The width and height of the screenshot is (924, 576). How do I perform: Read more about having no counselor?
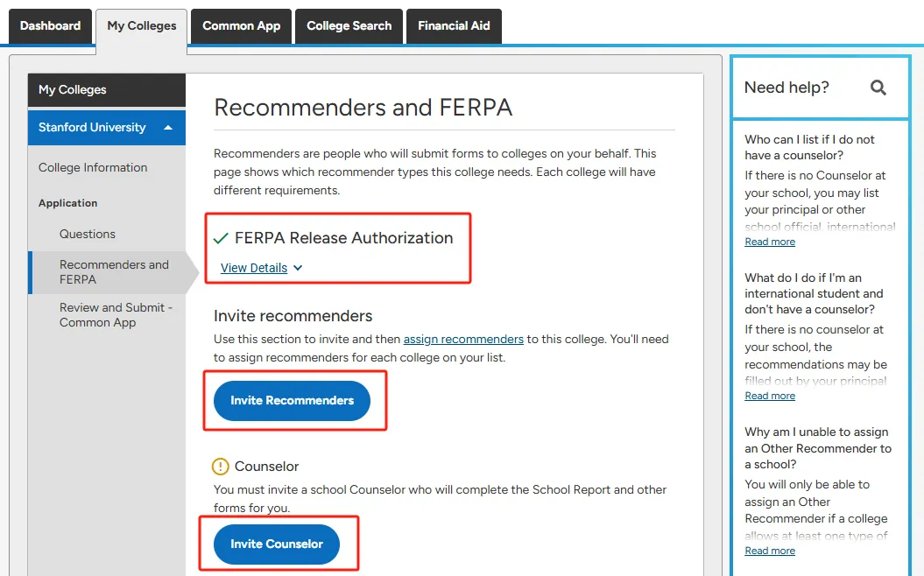(770, 242)
